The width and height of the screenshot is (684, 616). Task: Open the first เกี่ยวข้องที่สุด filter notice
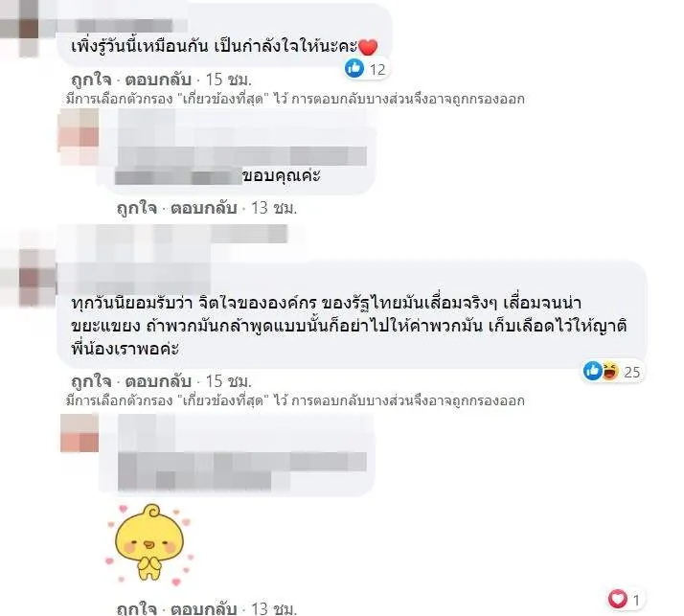point(295,99)
